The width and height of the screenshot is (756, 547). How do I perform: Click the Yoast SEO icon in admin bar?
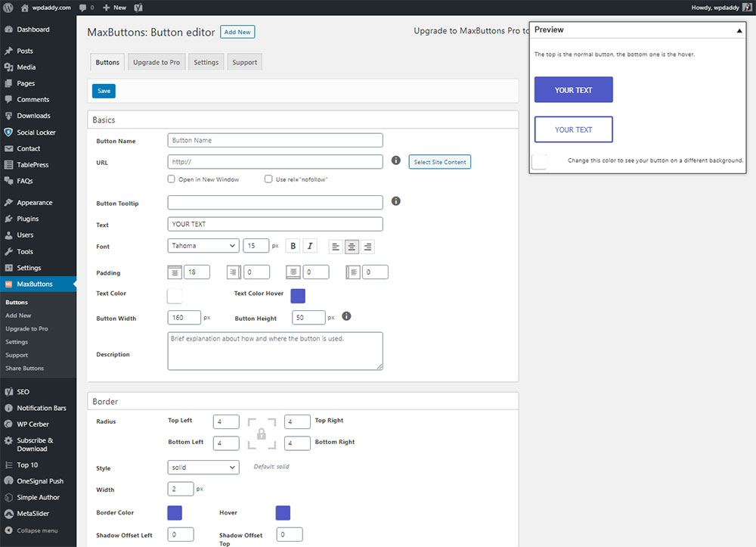138,8
